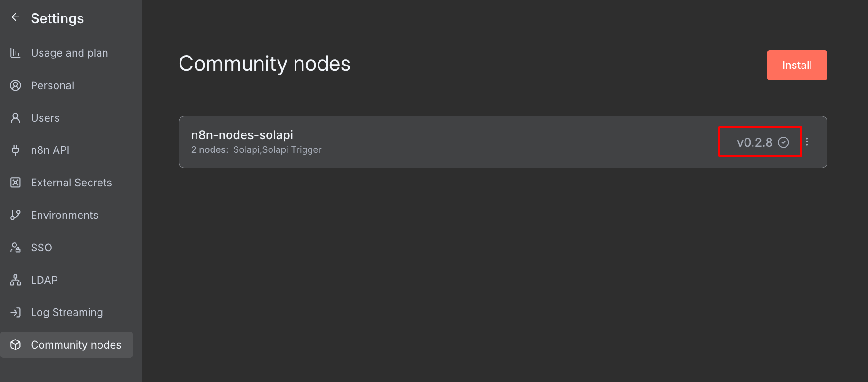Navigate to Personal settings
Viewport: 868px width, 382px height.
point(52,85)
